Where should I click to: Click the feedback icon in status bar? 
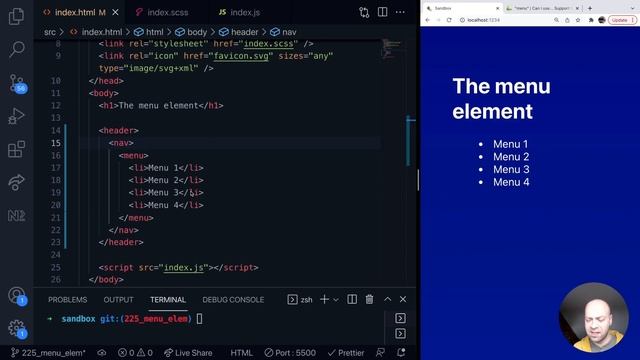pyautogui.click(x=380, y=353)
